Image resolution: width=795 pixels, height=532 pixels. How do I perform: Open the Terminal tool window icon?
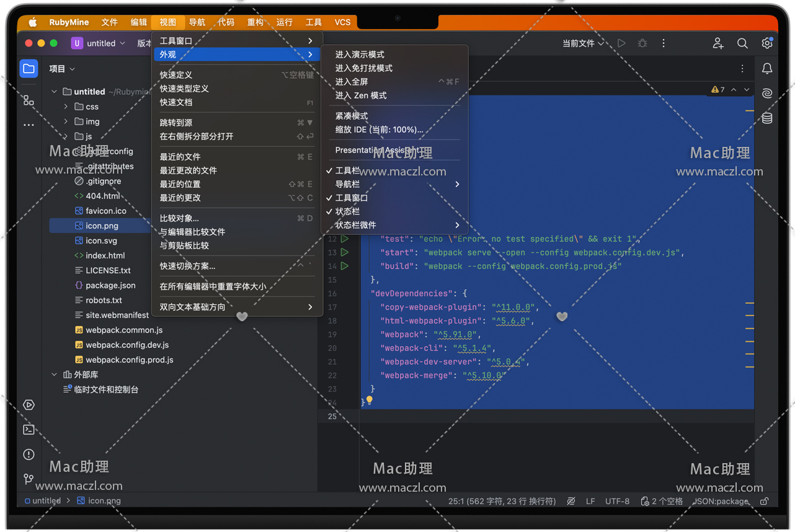[29, 430]
